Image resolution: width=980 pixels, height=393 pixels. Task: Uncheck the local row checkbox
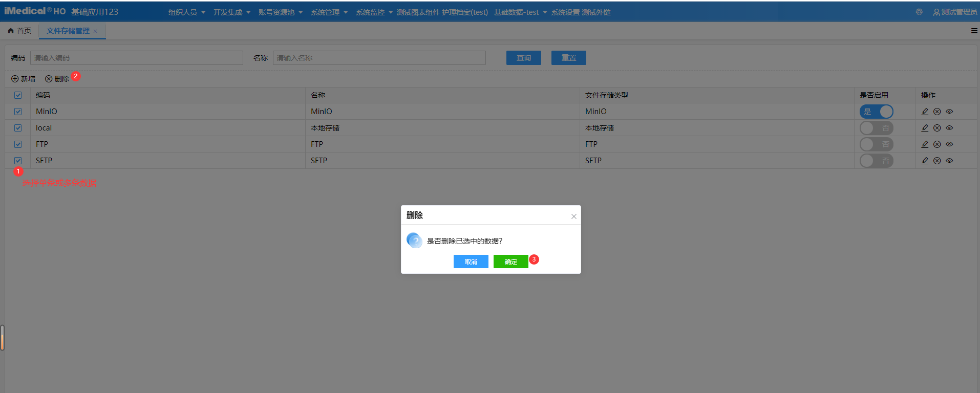(x=18, y=128)
